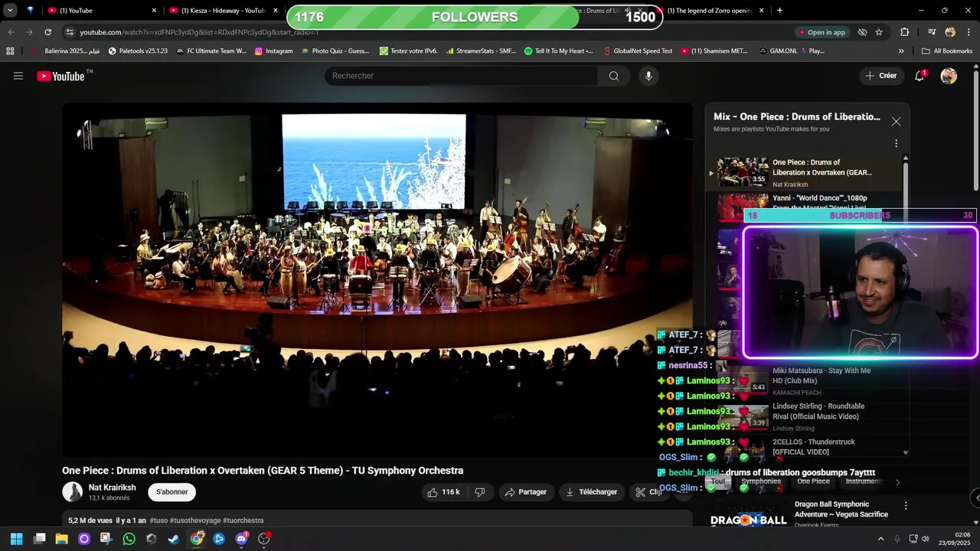Click the Télécharger download button
Screen dimensions: 980x551
coord(592,492)
